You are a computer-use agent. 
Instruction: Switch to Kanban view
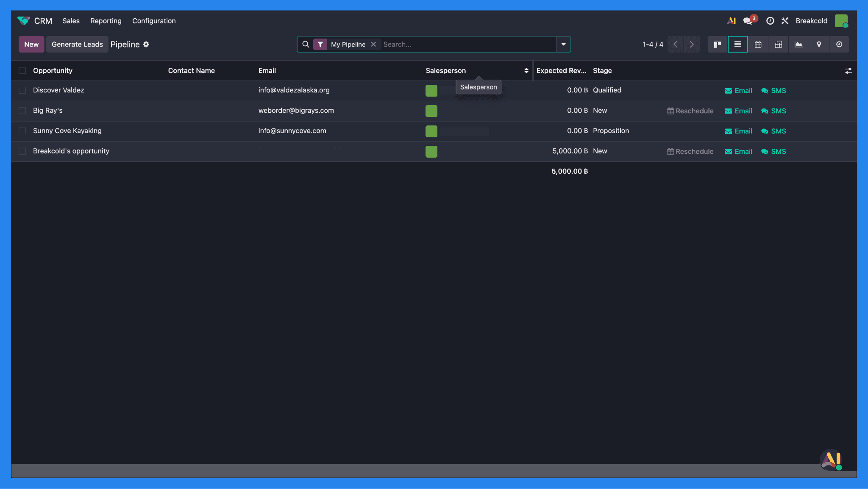pos(718,44)
